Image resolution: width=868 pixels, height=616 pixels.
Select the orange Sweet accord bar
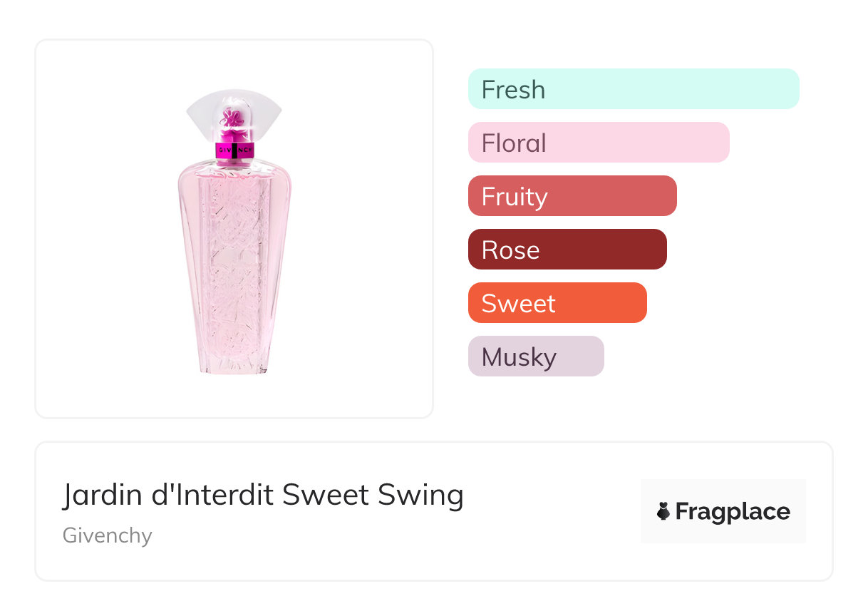(557, 303)
